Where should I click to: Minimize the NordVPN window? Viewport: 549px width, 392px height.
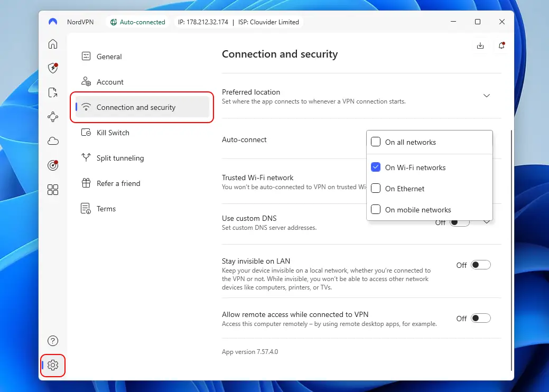coord(453,22)
